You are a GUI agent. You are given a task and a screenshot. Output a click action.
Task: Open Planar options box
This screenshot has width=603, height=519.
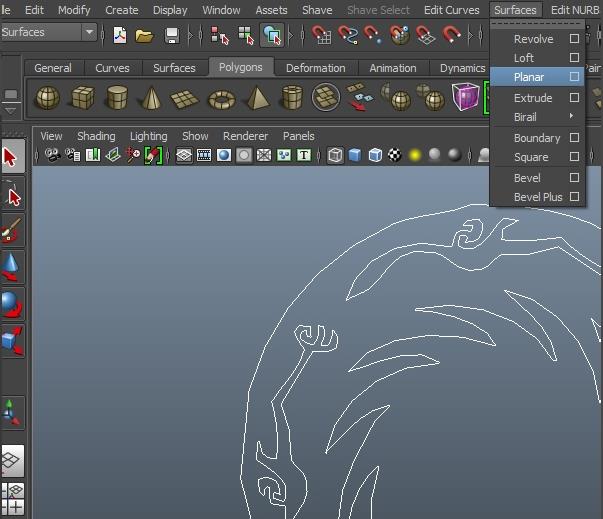[574, 77]
